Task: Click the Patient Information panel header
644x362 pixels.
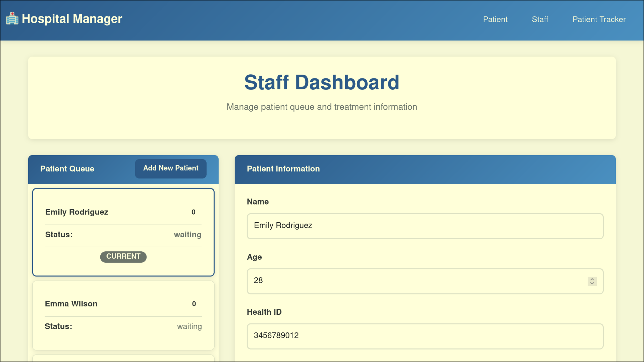Action: click(283, 169)
